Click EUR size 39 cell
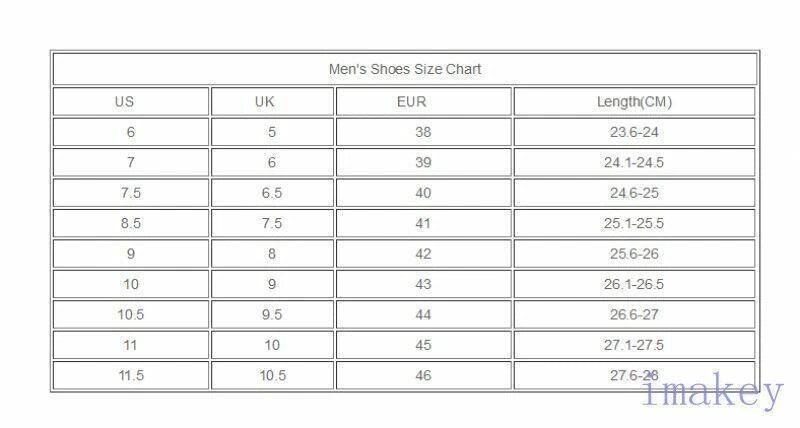The height and width of the screenshot is (428, 800). tap(423, 162)
